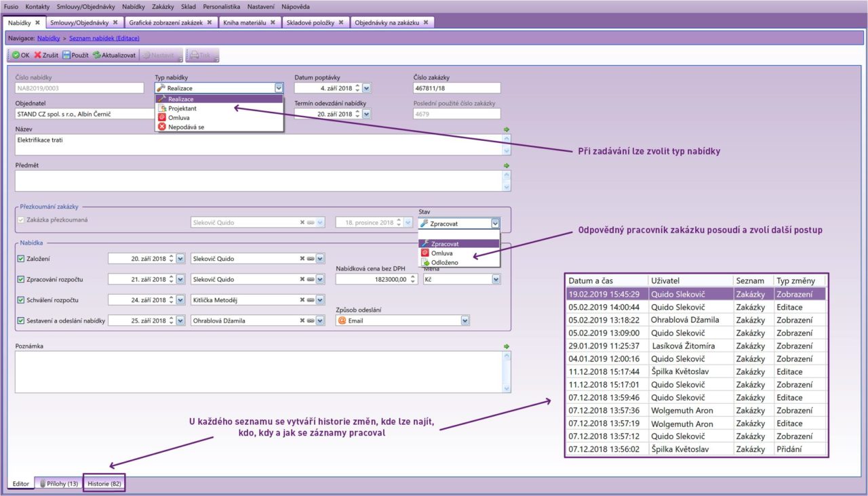The width and height of the screenshot is (868, 496).
Task: Open the Stav dropdown arrow
Action: pos(496,223)
